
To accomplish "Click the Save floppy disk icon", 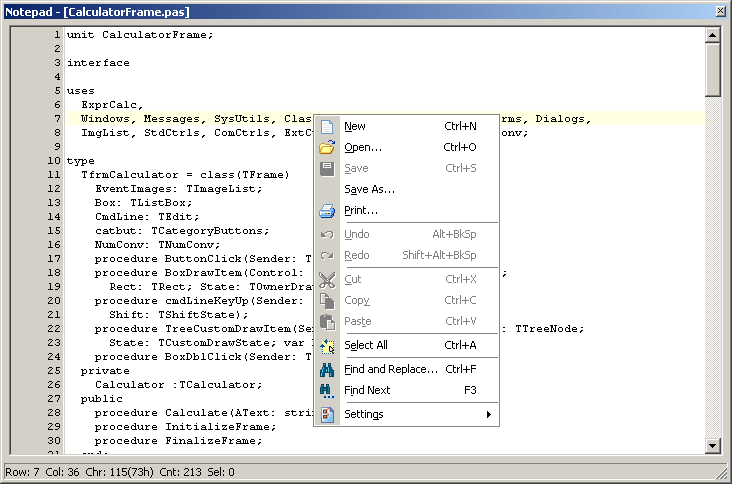I will (327, 168).
